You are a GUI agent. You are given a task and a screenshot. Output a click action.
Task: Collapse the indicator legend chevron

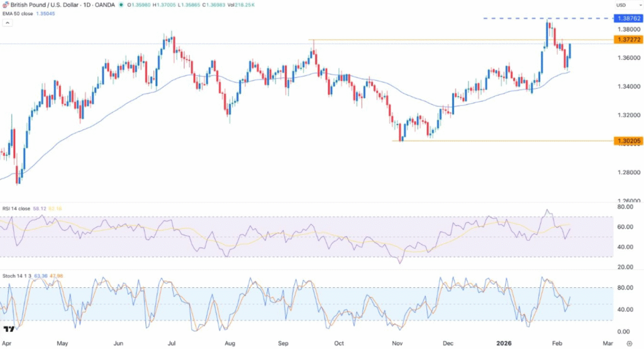[x=8, y=23]
